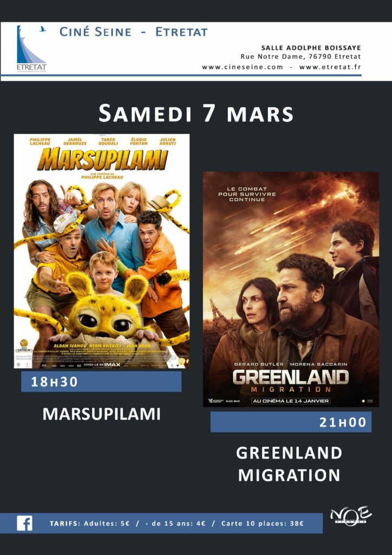
Task: Click the 18h30 showtime bar
Action: click(101, 382)
